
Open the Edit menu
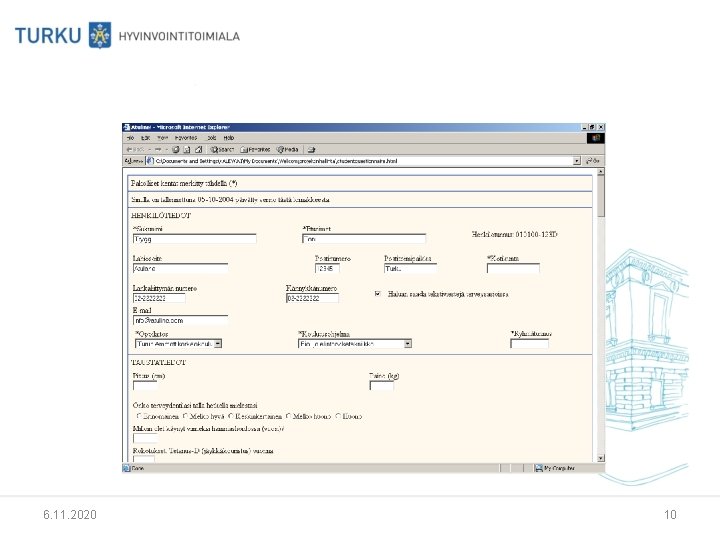(x=146, y=138)
